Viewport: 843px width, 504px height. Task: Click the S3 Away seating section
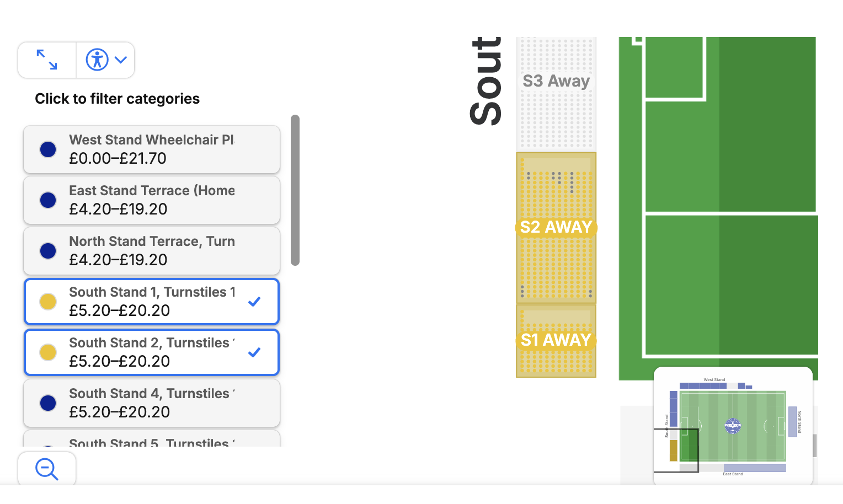pyautogui.click(x=556, y=81)
